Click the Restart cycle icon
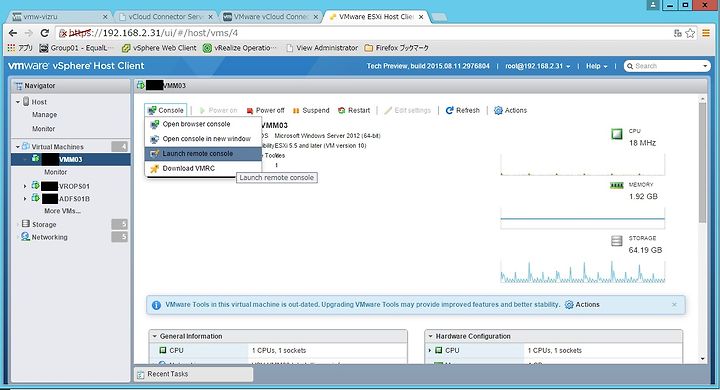Image resolution: width=720 pixels, height=390 pixels. click(x=342, y=110)
